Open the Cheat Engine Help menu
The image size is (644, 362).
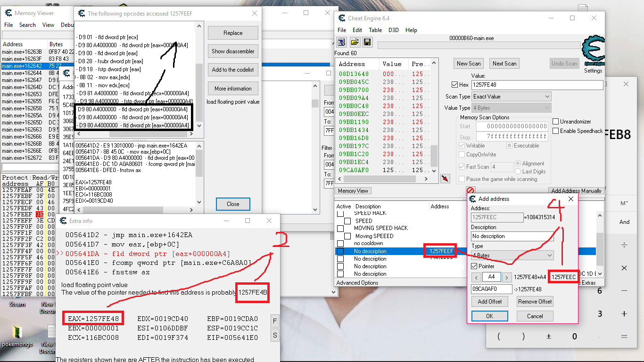coord(411,30)
